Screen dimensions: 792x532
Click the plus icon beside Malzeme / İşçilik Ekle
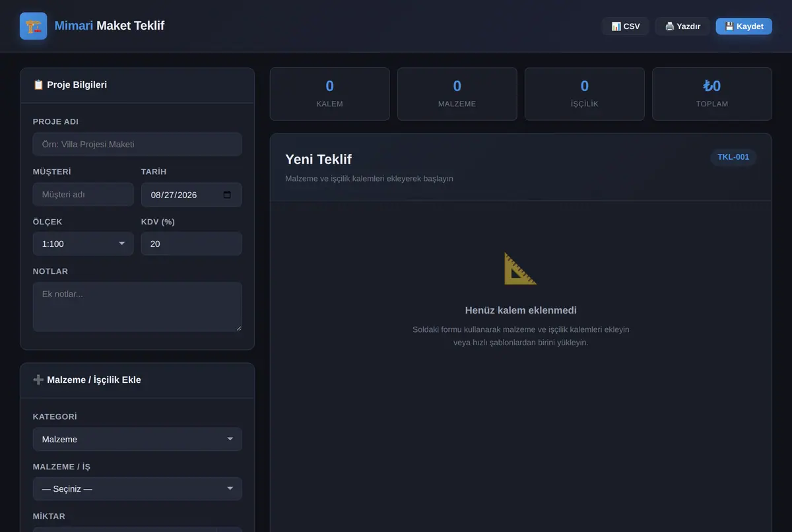38,380
